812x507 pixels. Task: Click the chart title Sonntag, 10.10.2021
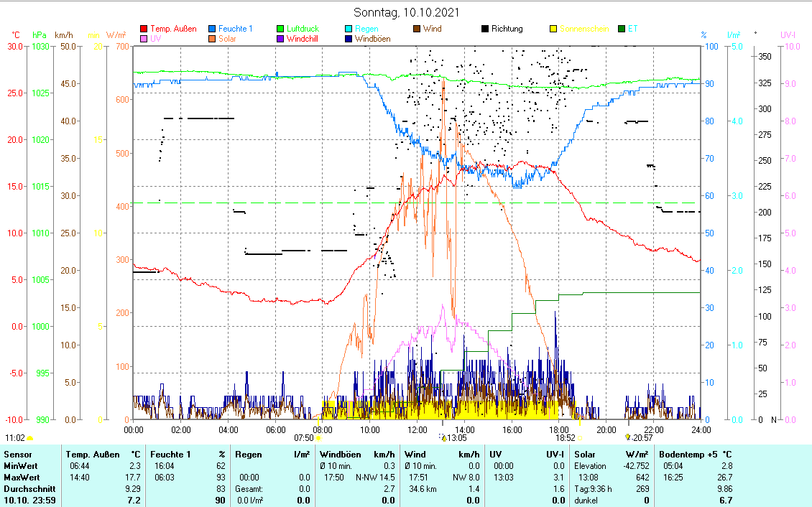[x=406, y=12]
